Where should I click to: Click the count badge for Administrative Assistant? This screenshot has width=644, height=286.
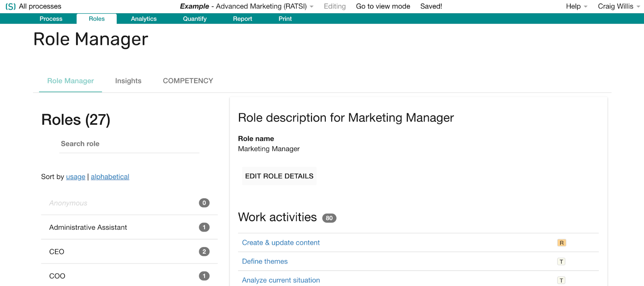point(204,228)
